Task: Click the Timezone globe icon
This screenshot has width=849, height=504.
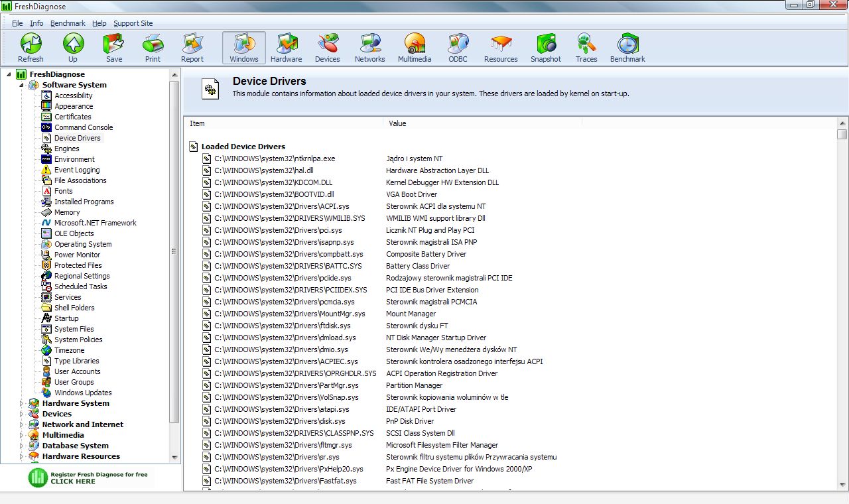Action: [46, 350]
